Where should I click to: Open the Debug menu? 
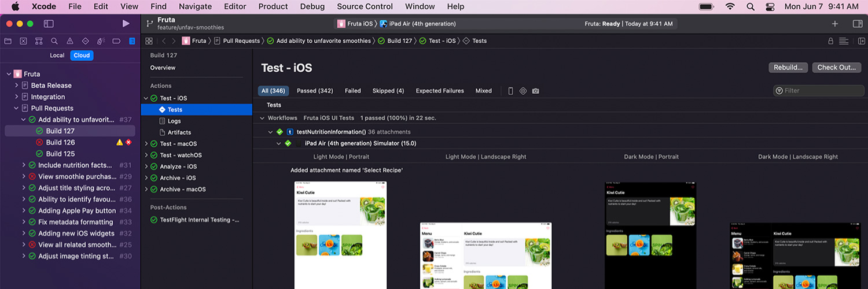[312, 7]
